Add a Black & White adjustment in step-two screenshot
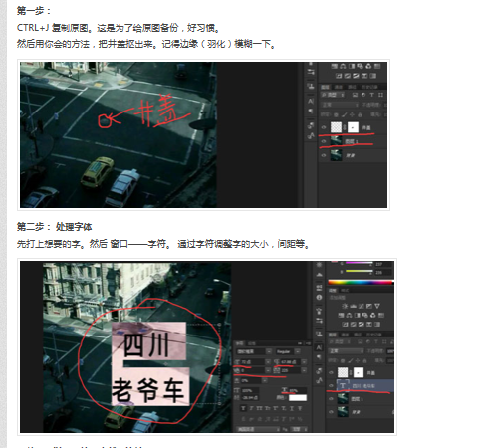482x448 pixels. click(x=358, y=315)
